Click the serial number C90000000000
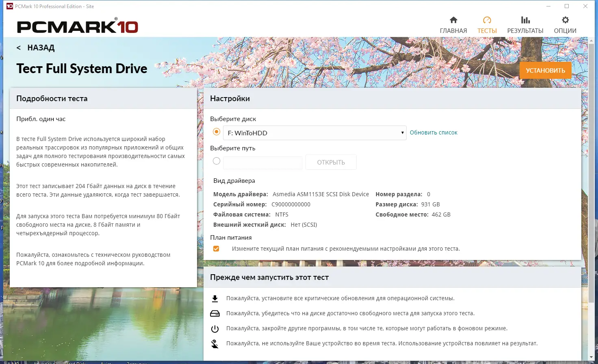Viewport: 598px width, 364px height. [291, 204]
